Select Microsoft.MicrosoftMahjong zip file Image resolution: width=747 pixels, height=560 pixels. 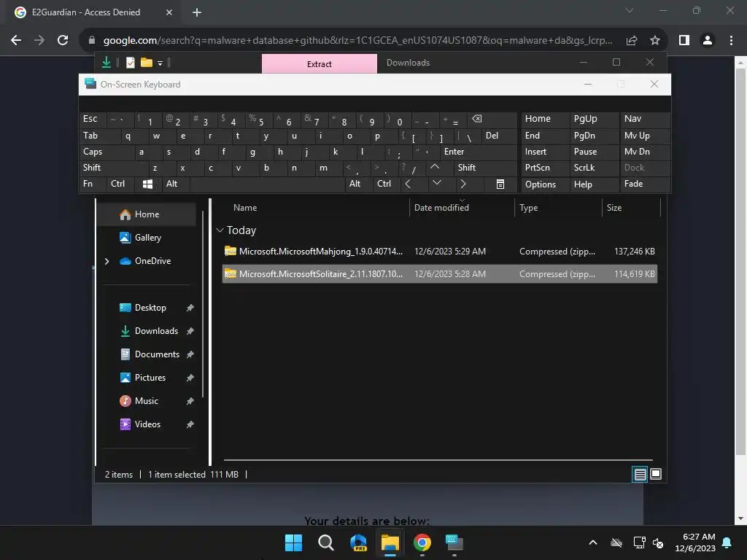point(440,252)
